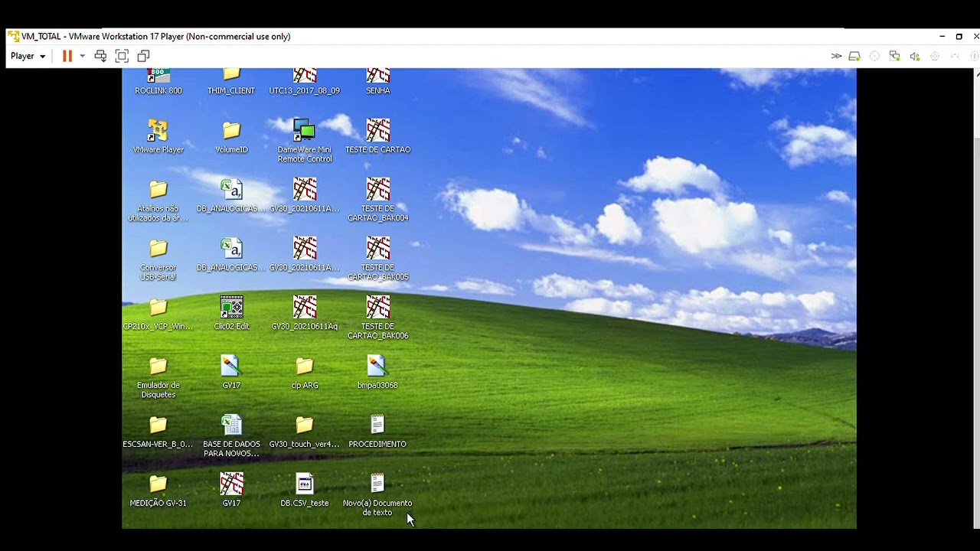Enter full screen mode in VMware

[x=122, y=56]
